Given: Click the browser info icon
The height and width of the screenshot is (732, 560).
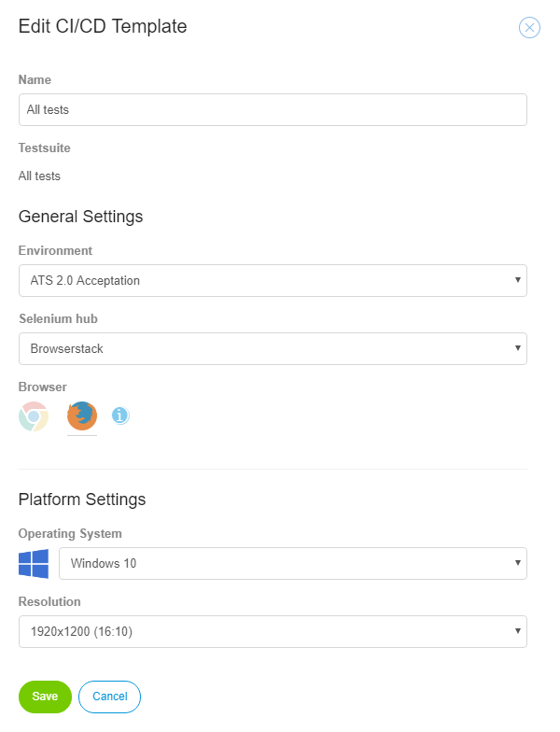Looking at the screenshot, I should click(x=120, y=415).
